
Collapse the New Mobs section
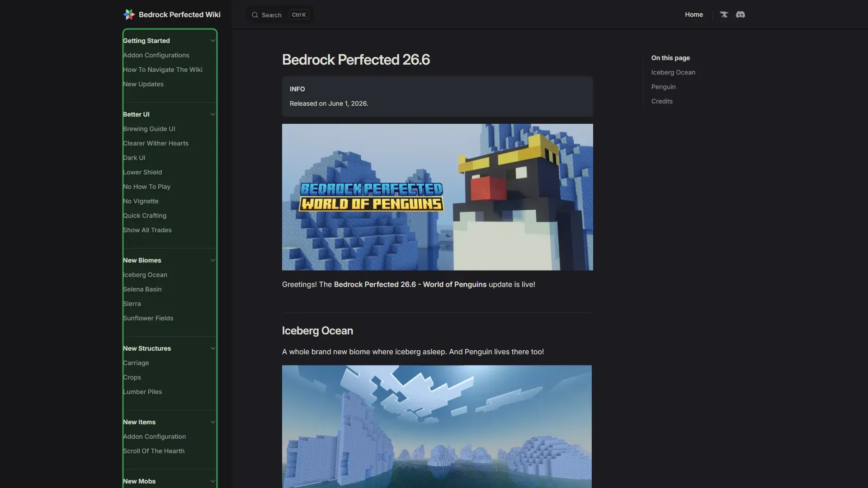(212, 481)
